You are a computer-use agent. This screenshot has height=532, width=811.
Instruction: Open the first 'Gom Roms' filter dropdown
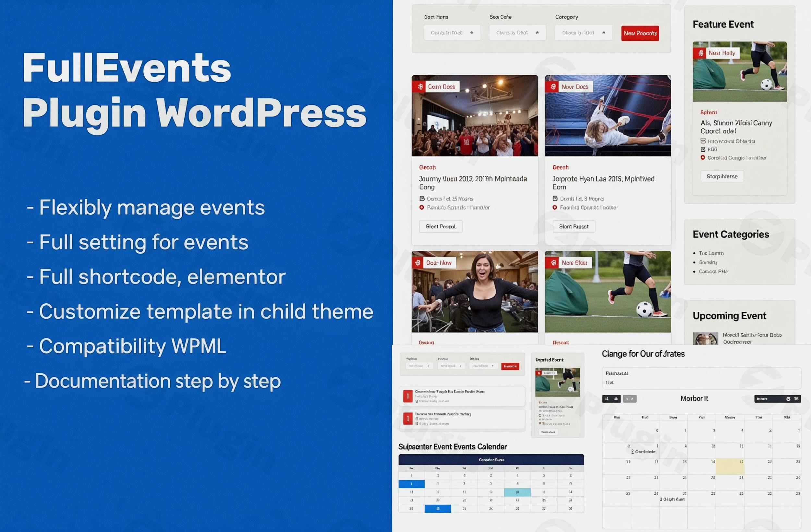point(452,33)
